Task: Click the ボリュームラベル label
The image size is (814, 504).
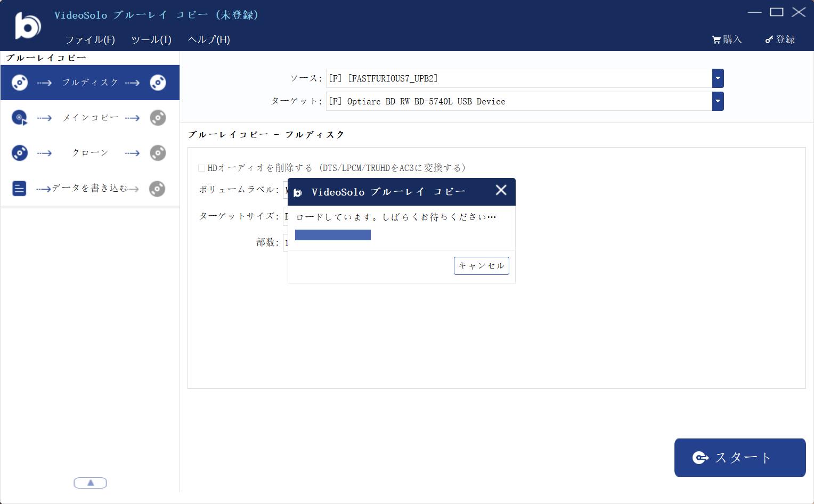Action: click(239, 190)
